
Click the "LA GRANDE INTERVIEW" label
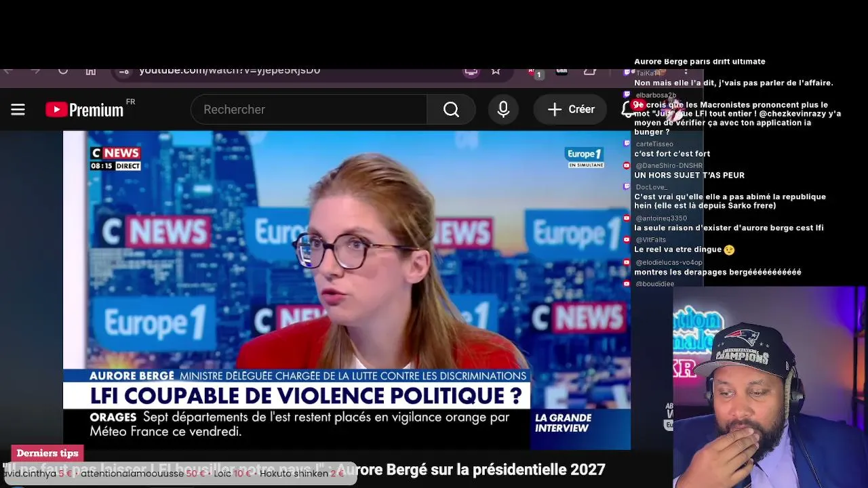click(x=563, y=423)
